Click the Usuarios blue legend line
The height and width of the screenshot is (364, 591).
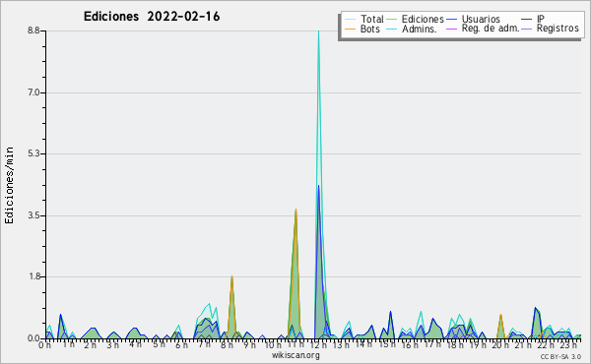(x=451, y=20)
